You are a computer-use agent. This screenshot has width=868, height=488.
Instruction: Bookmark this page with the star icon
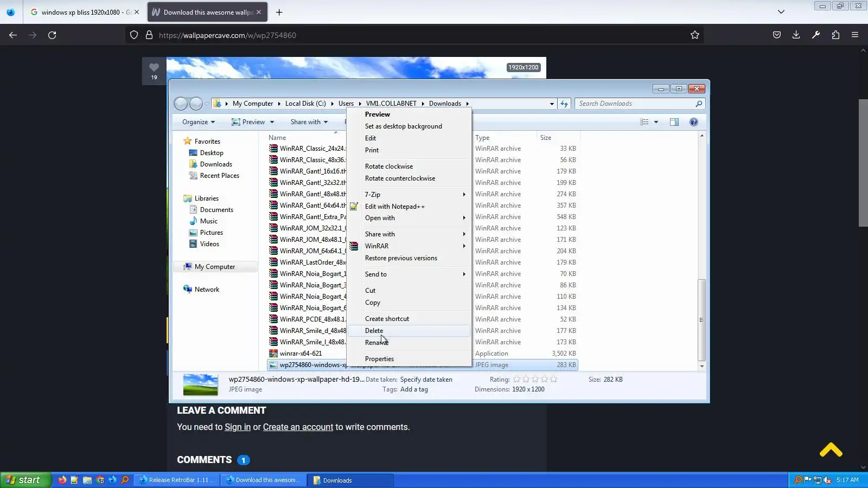(x=695, y=35)
